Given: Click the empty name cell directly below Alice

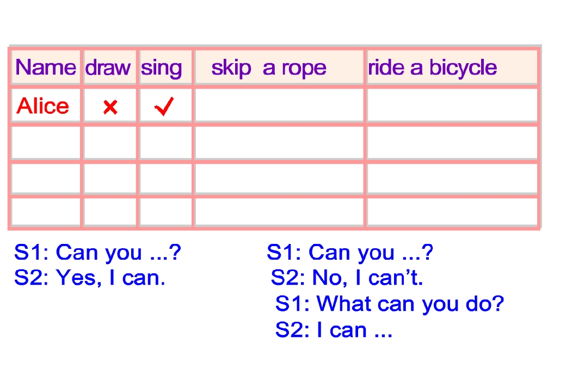Looking at the screenshot, I should pos(46,143).
